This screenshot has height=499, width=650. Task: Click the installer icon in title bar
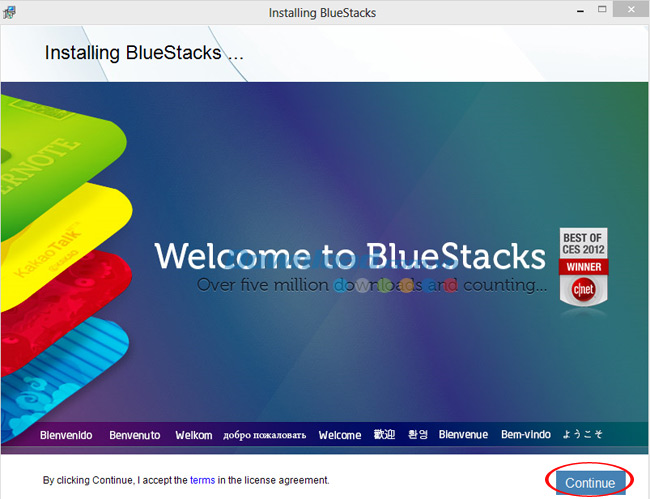(9, 12)
